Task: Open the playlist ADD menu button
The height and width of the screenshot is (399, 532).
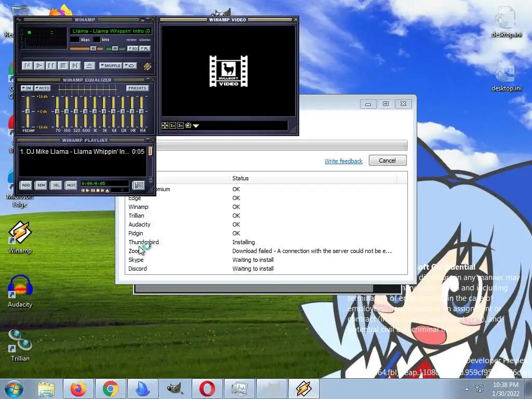Action: 26,185
